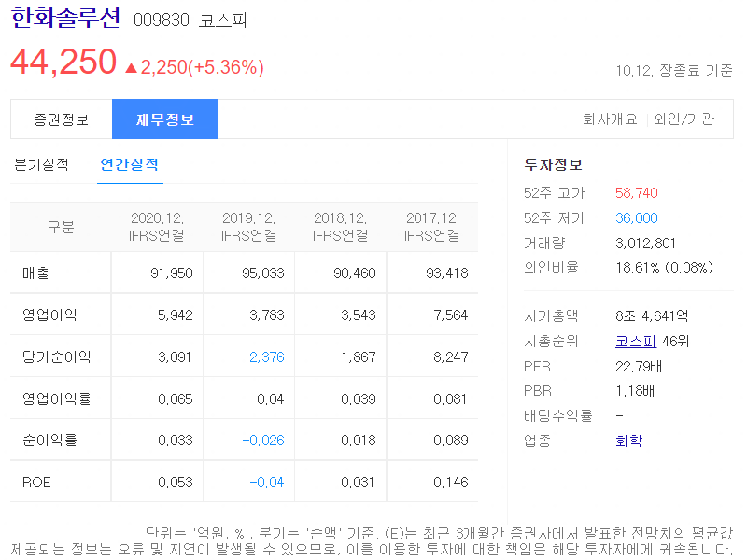The height and width of the screenshot is (560, 747).
Task: Click the 2017.12. IFRS연결 column header
Action: (432, 227)
